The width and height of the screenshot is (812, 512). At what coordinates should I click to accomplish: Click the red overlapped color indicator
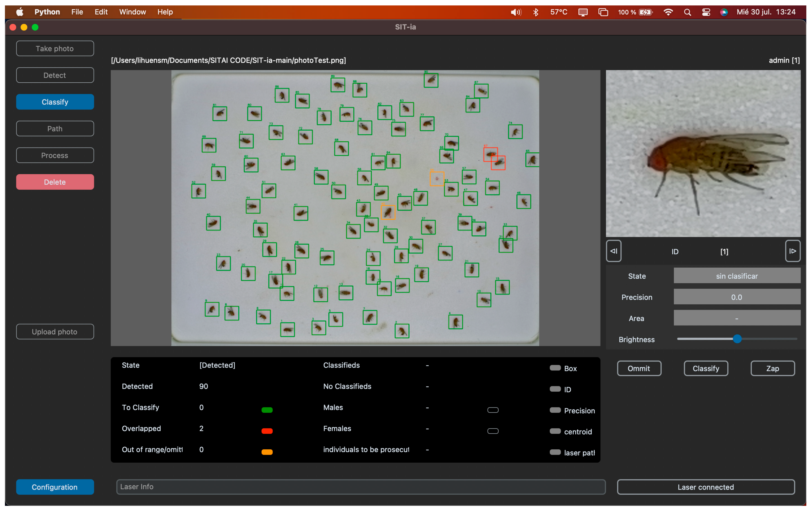(267, 431)
